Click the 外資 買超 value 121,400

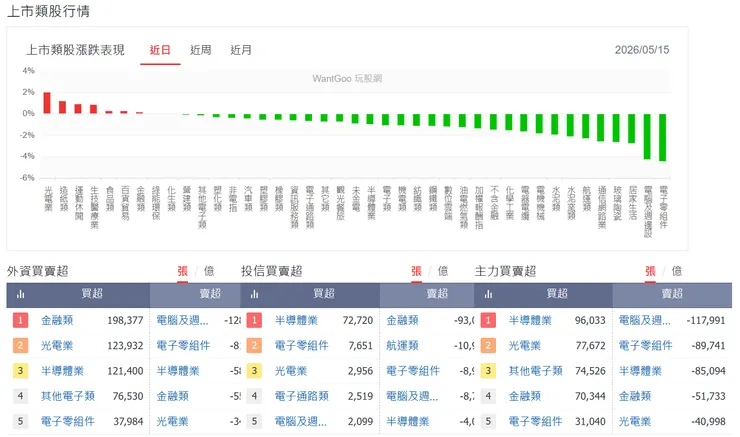pyautogui.click(x=125, y=371)
